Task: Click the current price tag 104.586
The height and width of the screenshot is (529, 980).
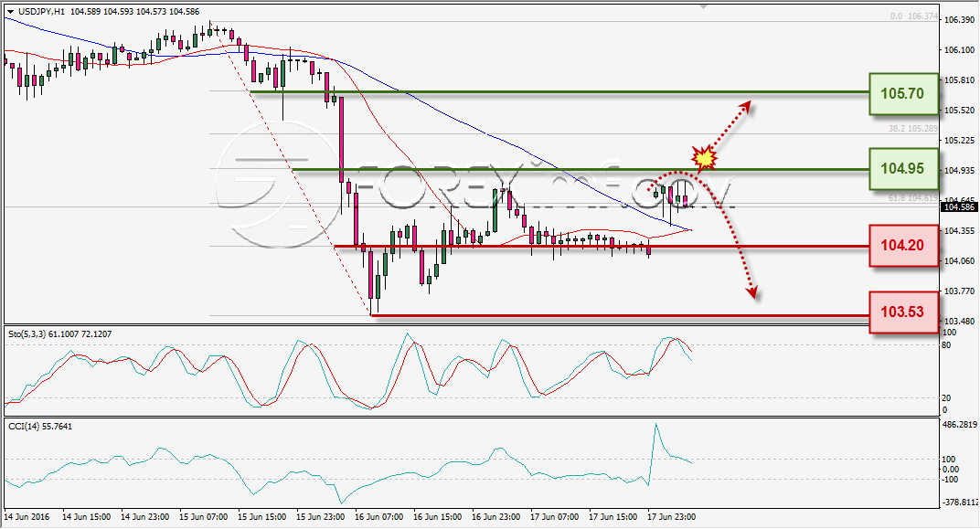Action: click(957, 206)
